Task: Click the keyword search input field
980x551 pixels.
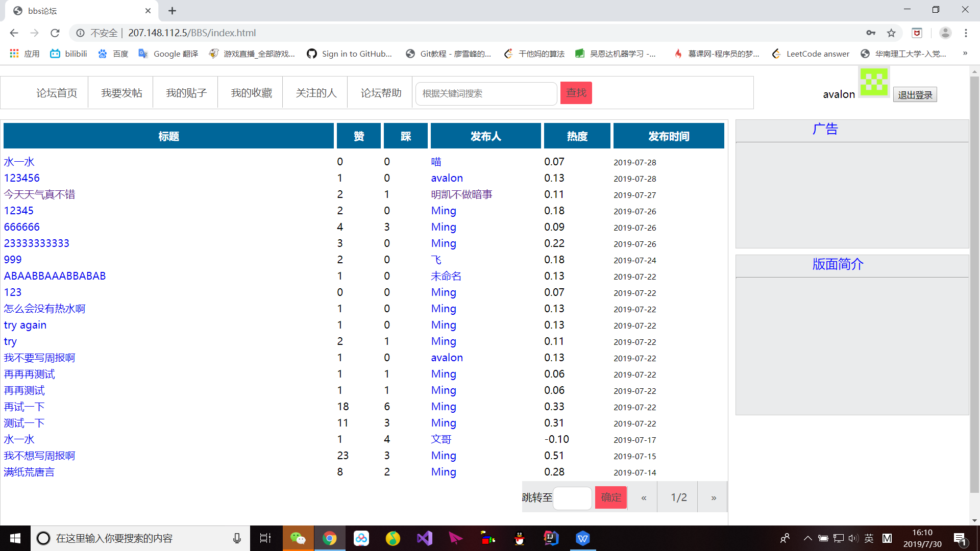Action: click(x=486, y=93)
